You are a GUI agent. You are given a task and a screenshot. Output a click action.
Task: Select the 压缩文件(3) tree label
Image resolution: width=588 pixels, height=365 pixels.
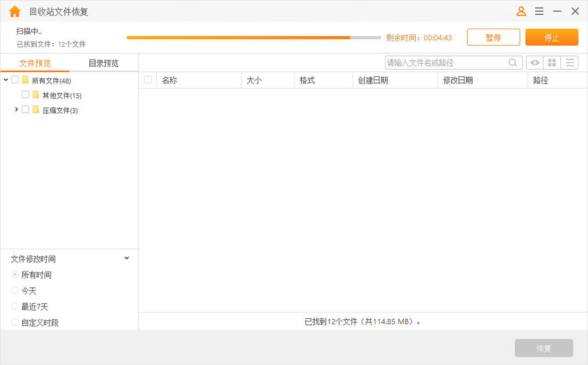pos(60,111)
